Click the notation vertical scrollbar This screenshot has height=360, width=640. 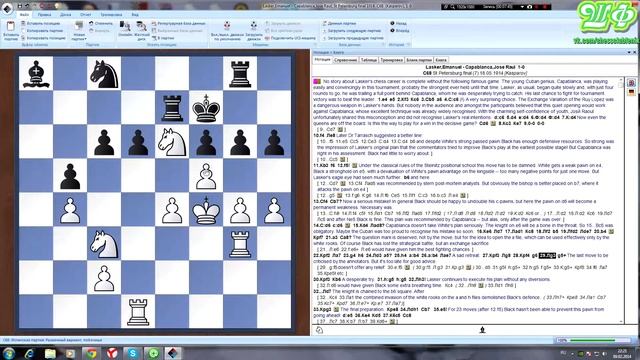tap(621, 200)
